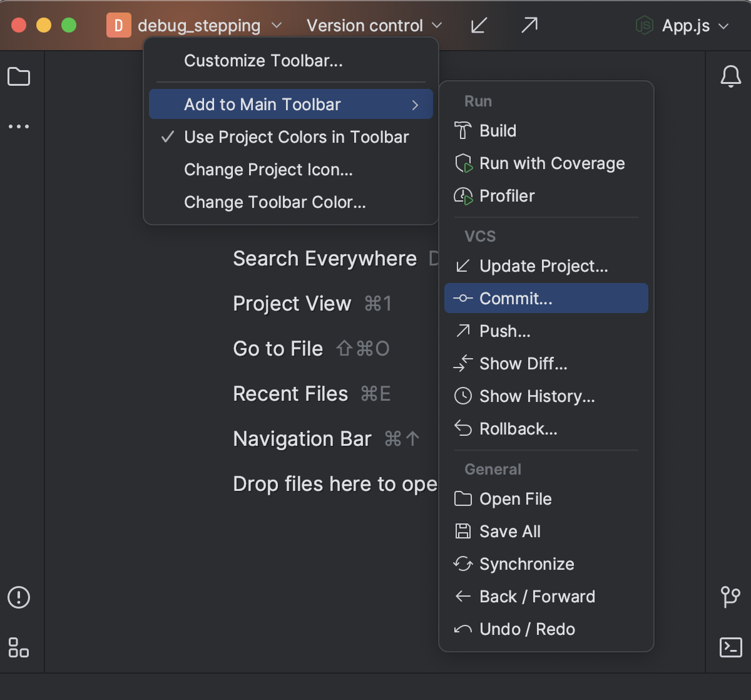Open the Terminal tool window

click(x=731, y=648)
